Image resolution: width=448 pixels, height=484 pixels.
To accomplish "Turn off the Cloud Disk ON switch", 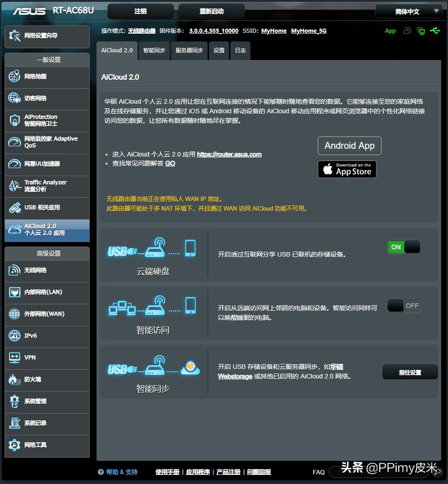I will [x=403, y=247].
